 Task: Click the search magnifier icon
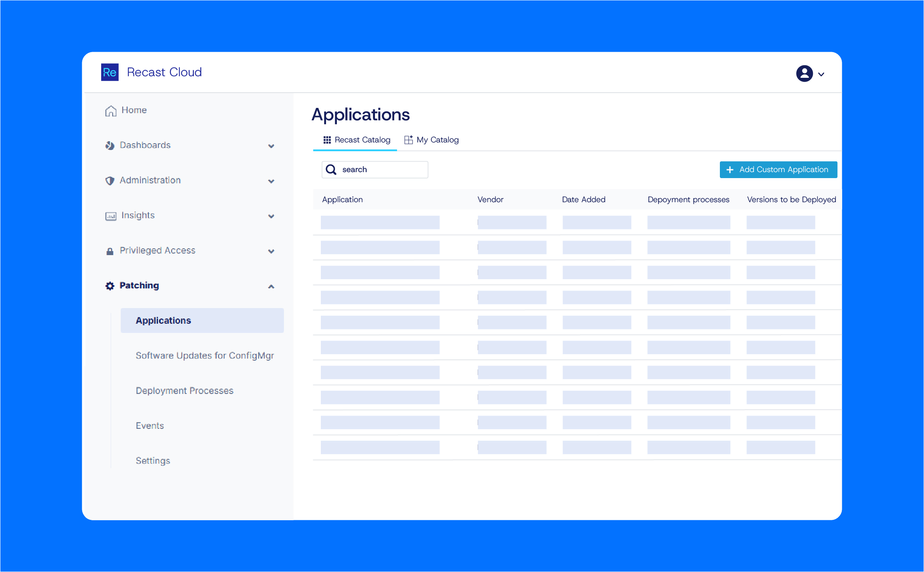coord(331,170)
